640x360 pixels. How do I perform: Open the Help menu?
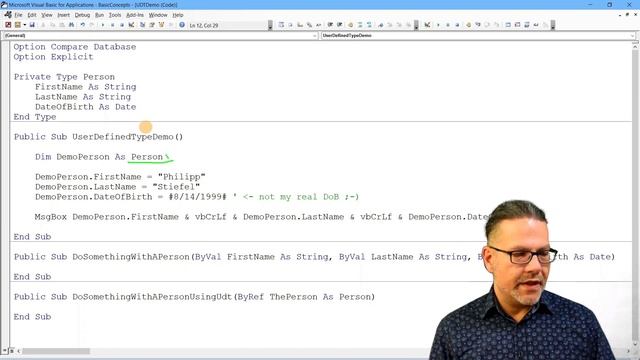coord(178,15)
